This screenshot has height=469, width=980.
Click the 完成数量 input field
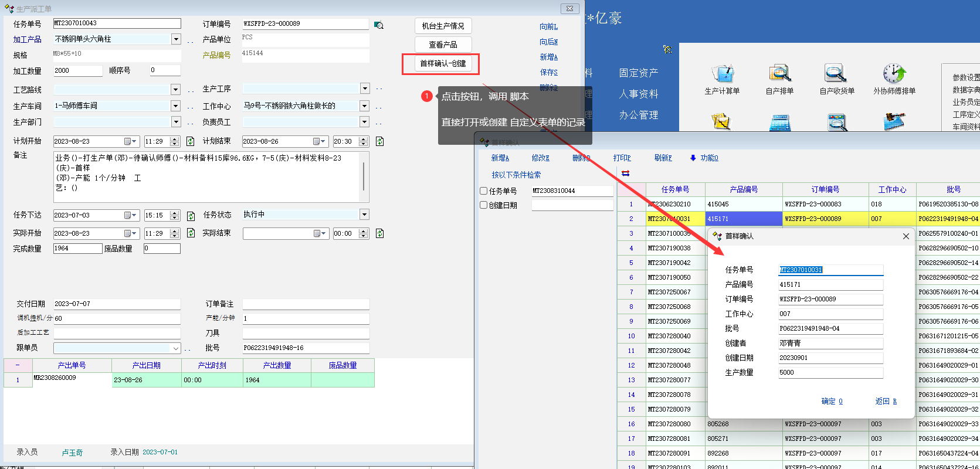click(x=77, y=249)
